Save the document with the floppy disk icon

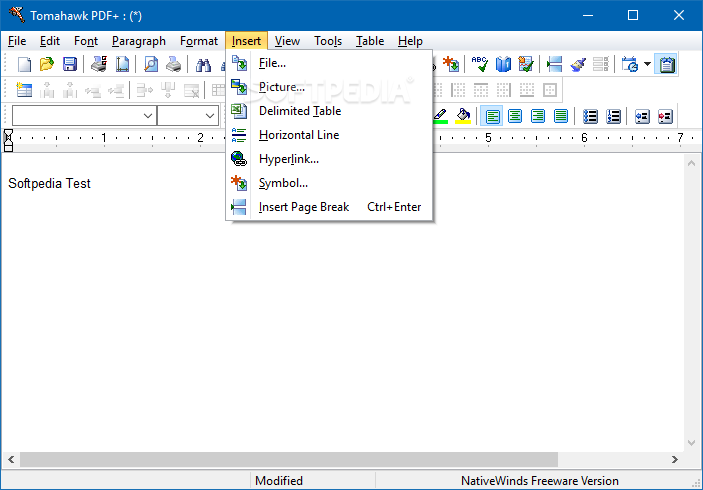69,65
